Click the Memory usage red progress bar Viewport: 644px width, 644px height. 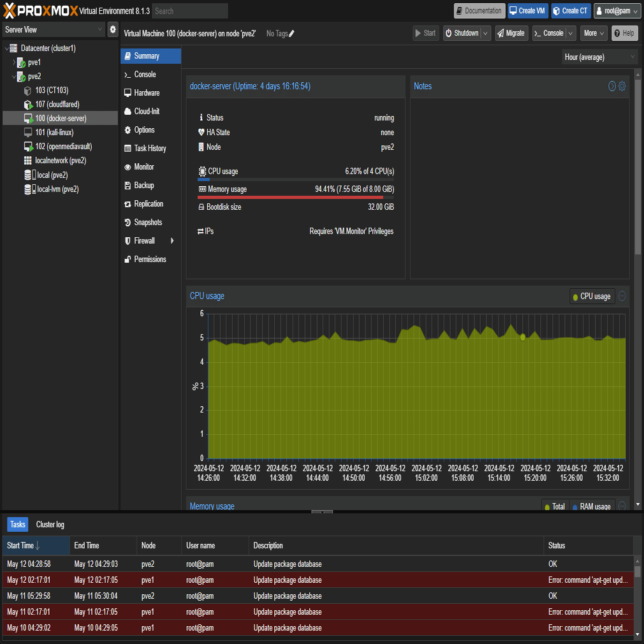tap(290, 198)
